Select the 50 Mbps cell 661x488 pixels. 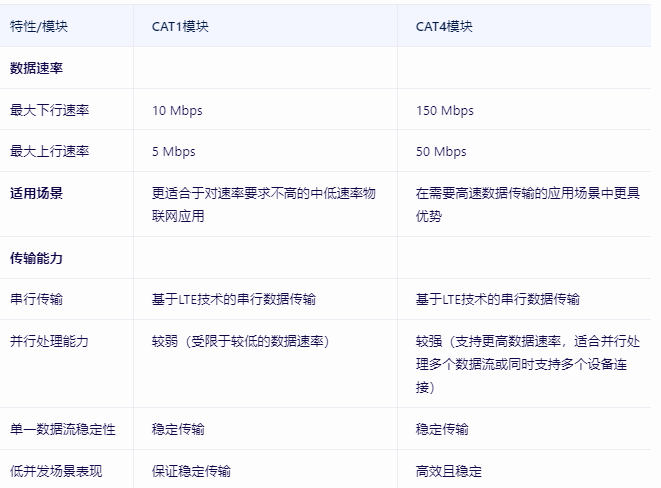click(x=441, y=152)
